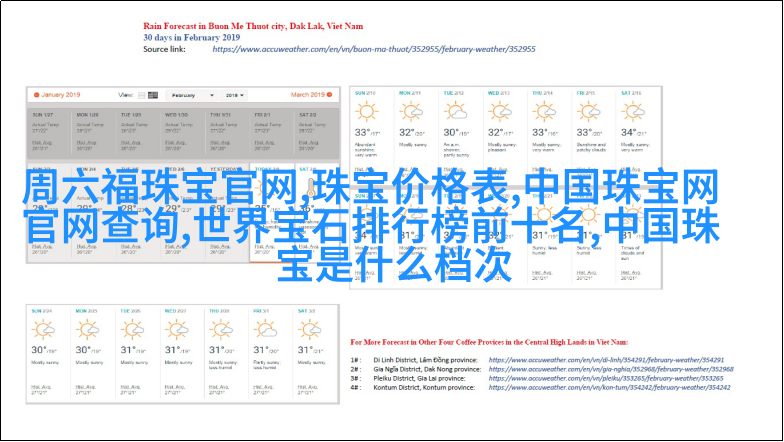The height and width of the screenshot is (442, 784).
Task: Open the February month dropdown
Action: click(x=192, y=95)
